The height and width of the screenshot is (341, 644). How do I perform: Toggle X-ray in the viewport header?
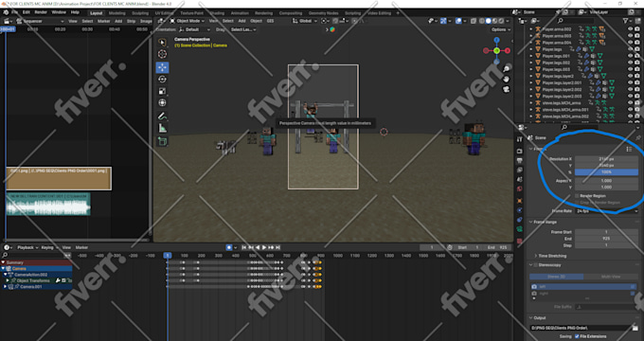click(x=474, y=21)
